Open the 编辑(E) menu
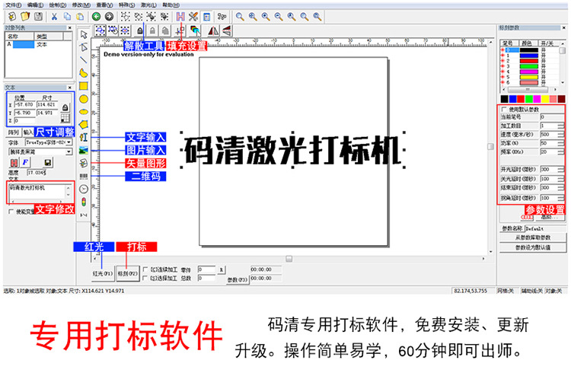This screenshot has height=392, width=571. point(36,5)
